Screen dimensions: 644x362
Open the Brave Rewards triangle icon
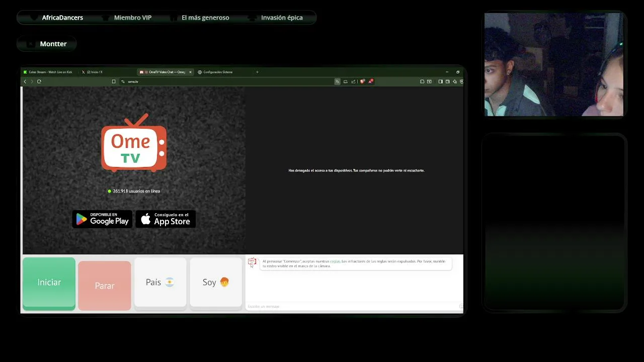[x=371, y=81]
